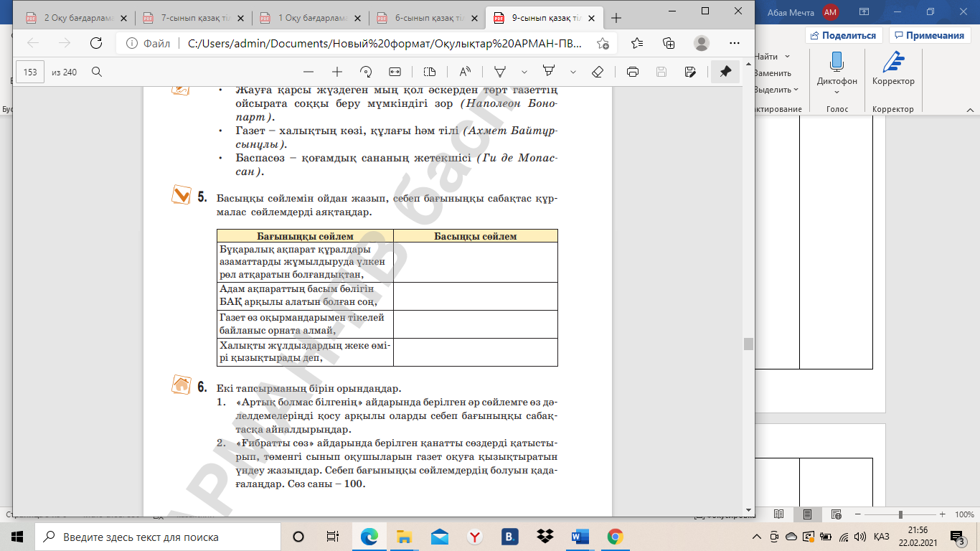Viewport: 980px width, 551px height.
Task: Open Draw pen color options dropdown
Action: (524, 72)
